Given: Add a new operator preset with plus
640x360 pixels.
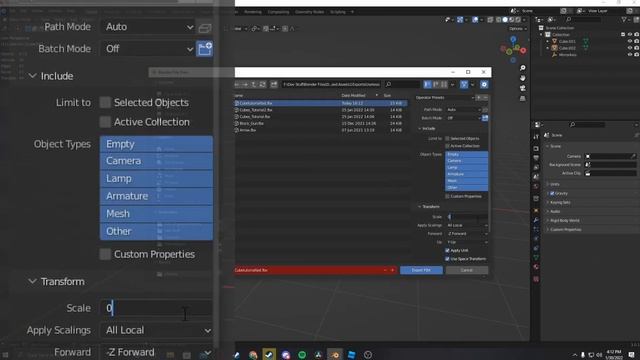Looking at the screenshot, I should [x=479, y=98].
